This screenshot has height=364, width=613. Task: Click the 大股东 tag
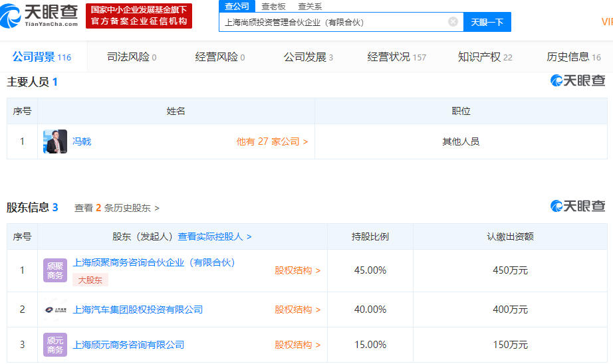tap(90, 280)
